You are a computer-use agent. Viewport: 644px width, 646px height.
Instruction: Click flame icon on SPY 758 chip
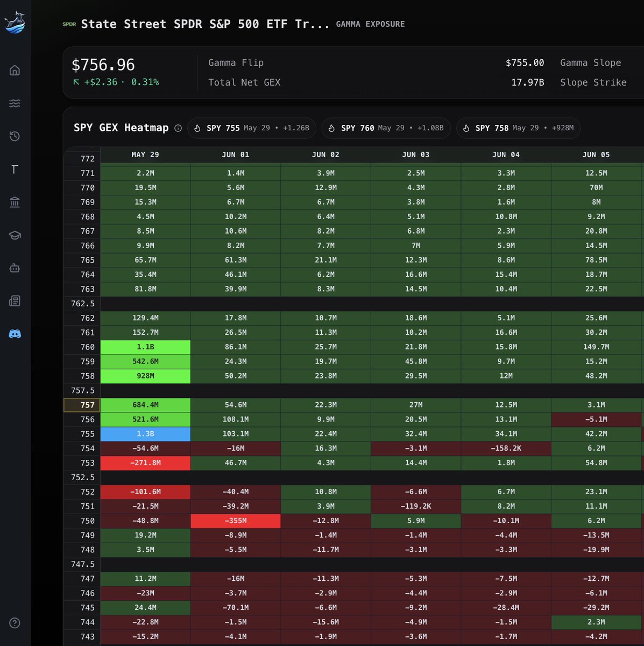coord(466,128)
